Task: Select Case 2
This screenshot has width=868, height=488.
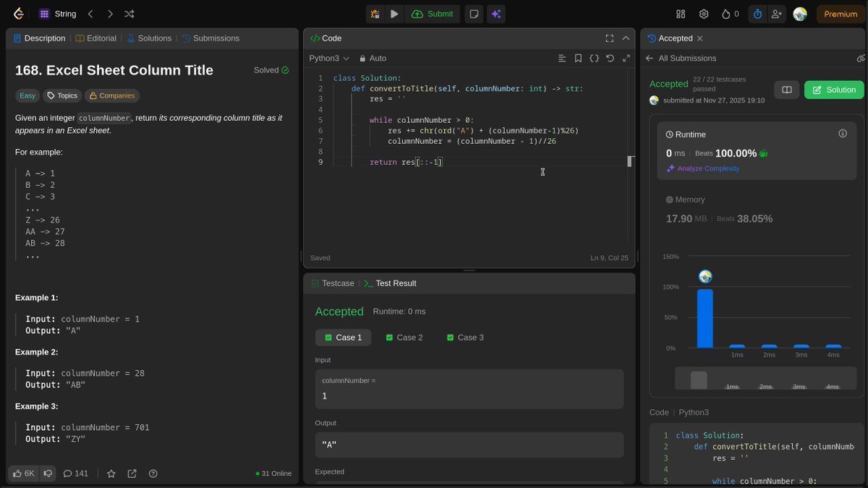Action: pyautogui.click(x=404, y=338)
